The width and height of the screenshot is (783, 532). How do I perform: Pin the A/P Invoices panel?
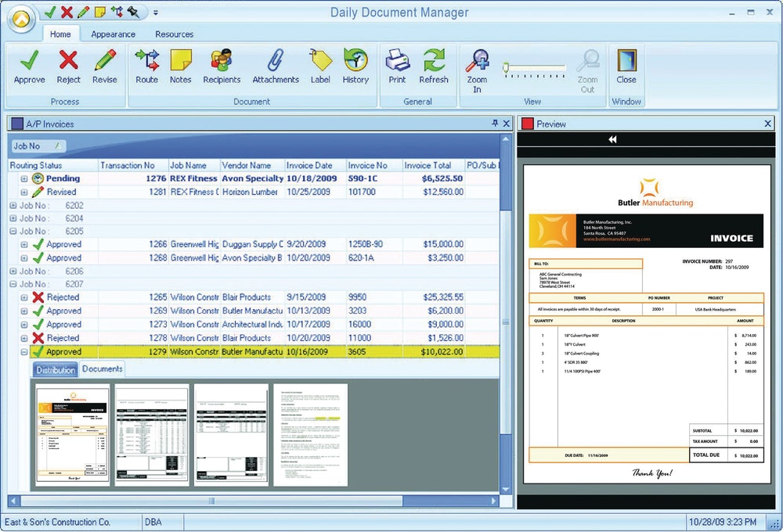(495, 124)
